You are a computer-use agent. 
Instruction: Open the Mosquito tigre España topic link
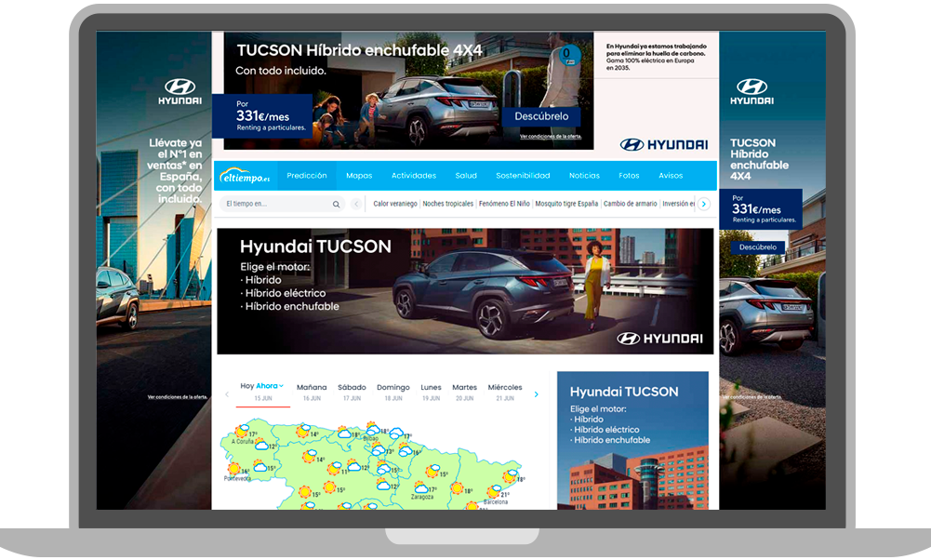point(566,204)
